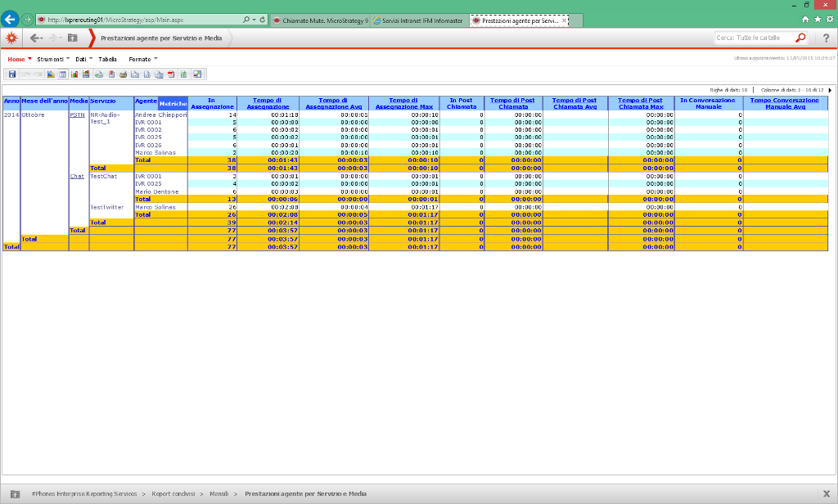Click the red search magnifier icon
838x504 pixels.
(x=800, y=38)
